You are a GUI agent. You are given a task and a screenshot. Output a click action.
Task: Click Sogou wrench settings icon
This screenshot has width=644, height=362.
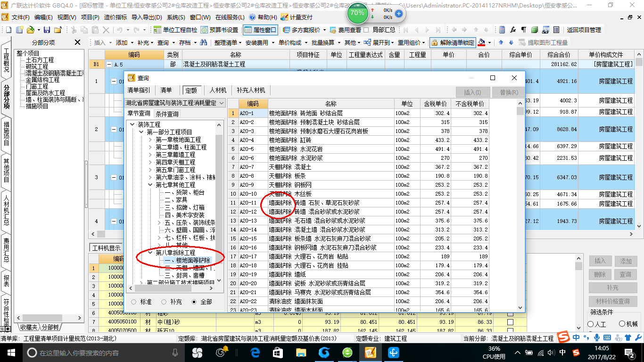(x=637, y=337)
